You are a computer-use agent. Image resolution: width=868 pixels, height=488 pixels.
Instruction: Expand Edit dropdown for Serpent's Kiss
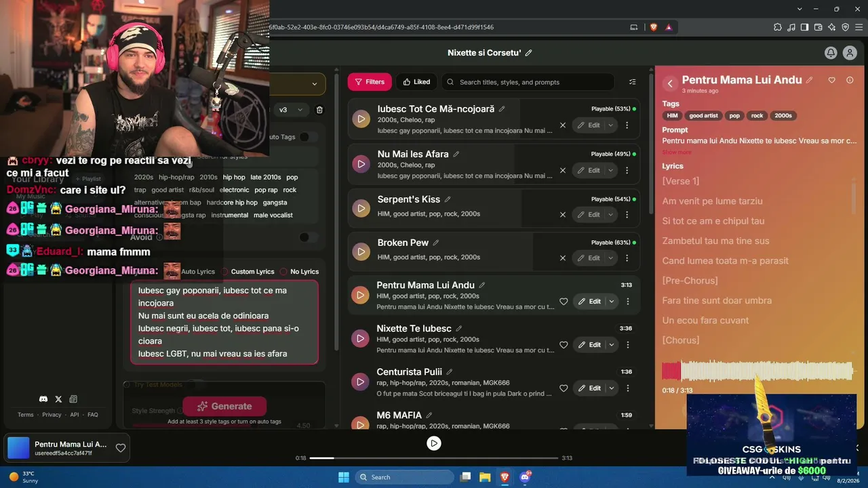tap(611, 214)
